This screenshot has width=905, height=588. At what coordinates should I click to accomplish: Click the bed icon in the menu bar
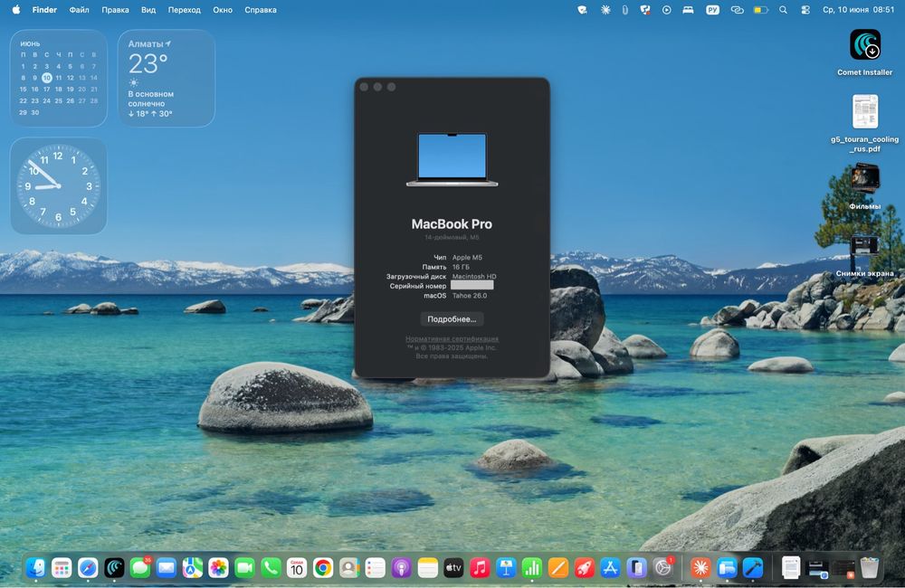click(688, 10)
